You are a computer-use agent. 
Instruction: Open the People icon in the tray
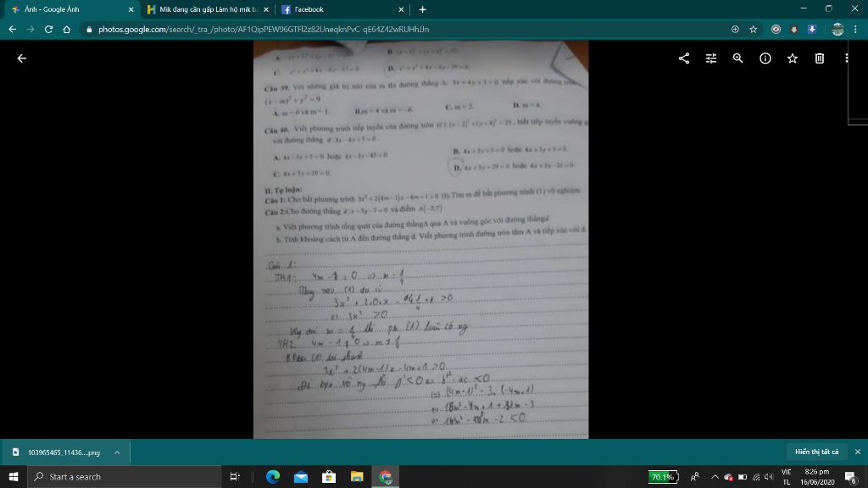(x=695, y=476)
